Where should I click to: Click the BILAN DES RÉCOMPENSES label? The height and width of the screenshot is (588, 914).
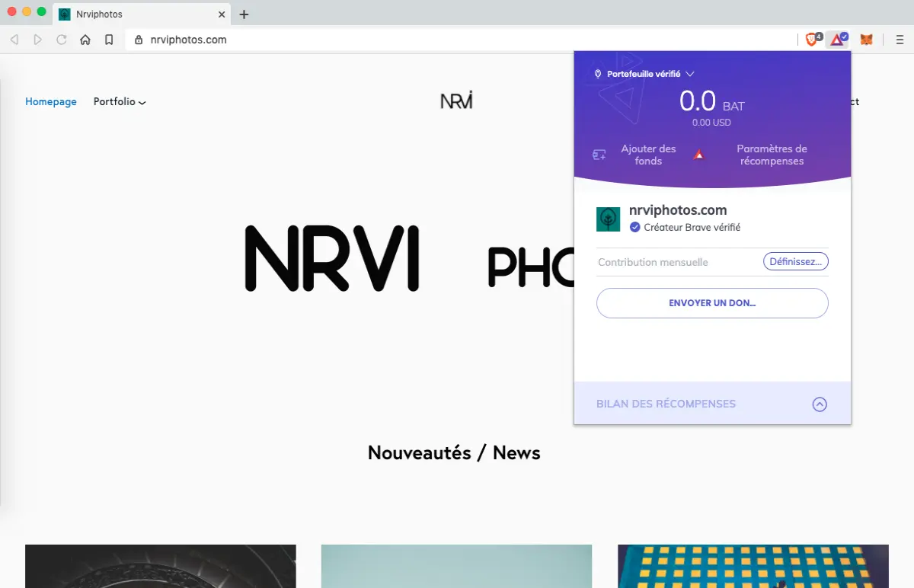(666, 404)
